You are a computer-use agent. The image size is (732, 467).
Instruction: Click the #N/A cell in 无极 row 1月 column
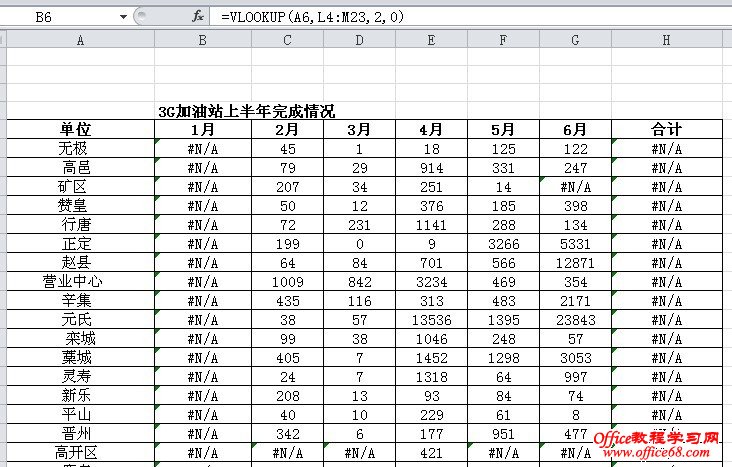(203, 149)
